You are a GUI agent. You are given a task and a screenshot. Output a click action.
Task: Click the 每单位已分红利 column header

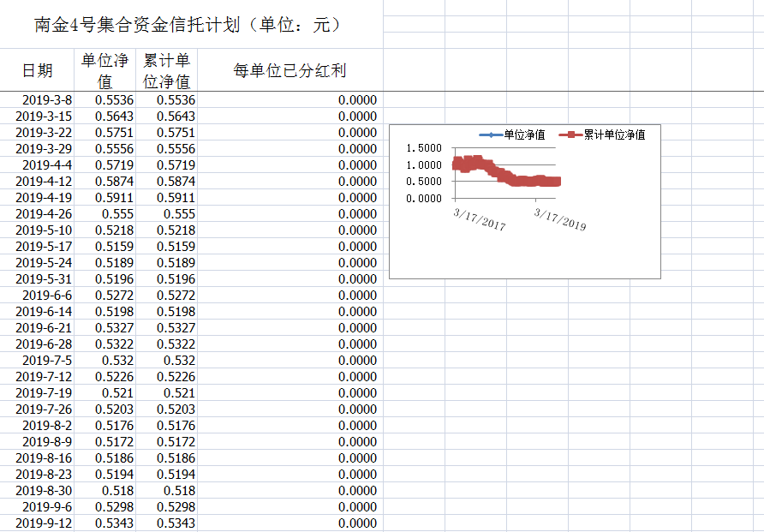pos(289,70)
